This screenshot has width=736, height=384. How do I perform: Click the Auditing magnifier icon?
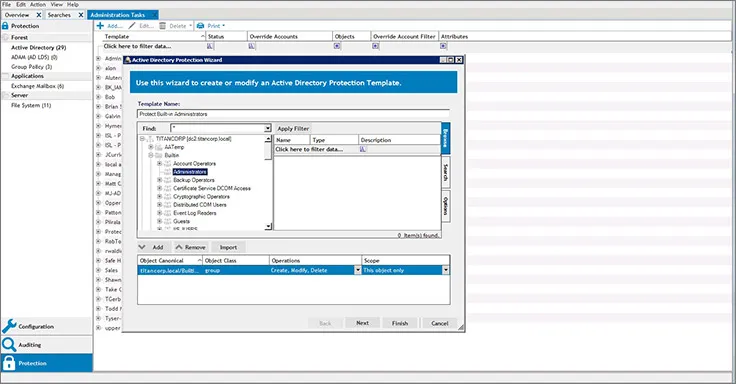9,345
